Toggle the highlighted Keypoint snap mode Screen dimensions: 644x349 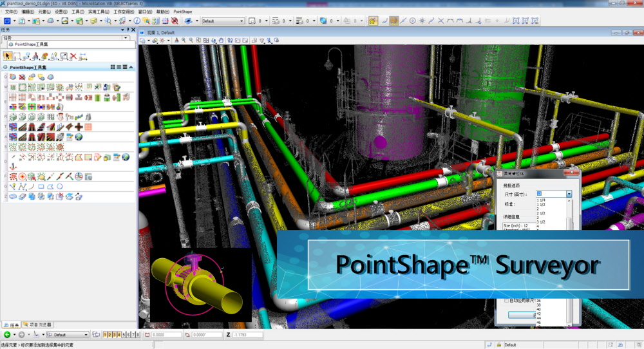click(394, 21)
